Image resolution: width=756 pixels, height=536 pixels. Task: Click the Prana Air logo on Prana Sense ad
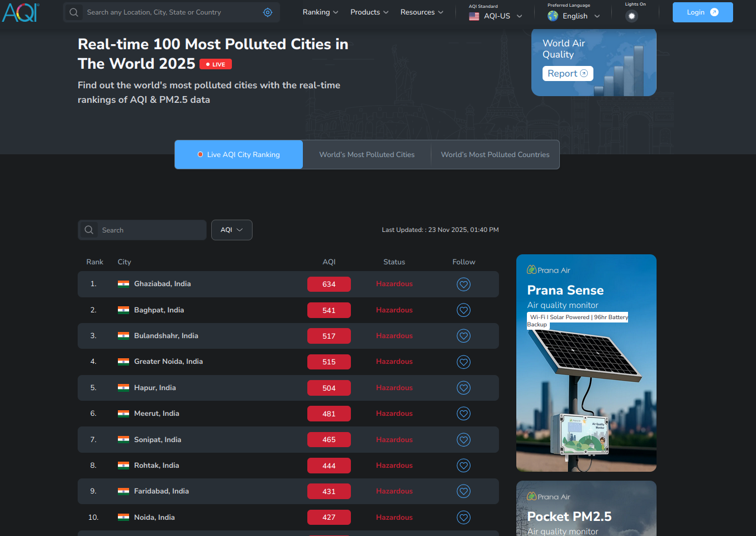[x=549, y=270]
